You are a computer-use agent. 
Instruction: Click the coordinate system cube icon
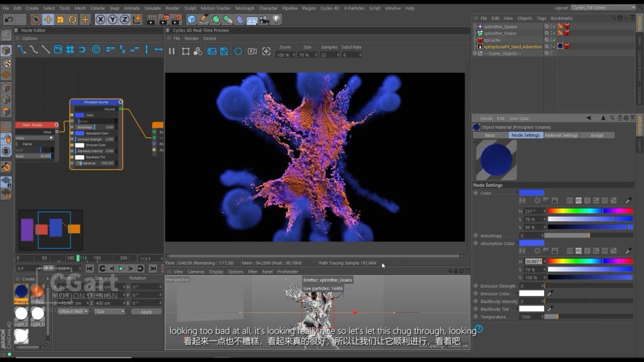(136, 19)
